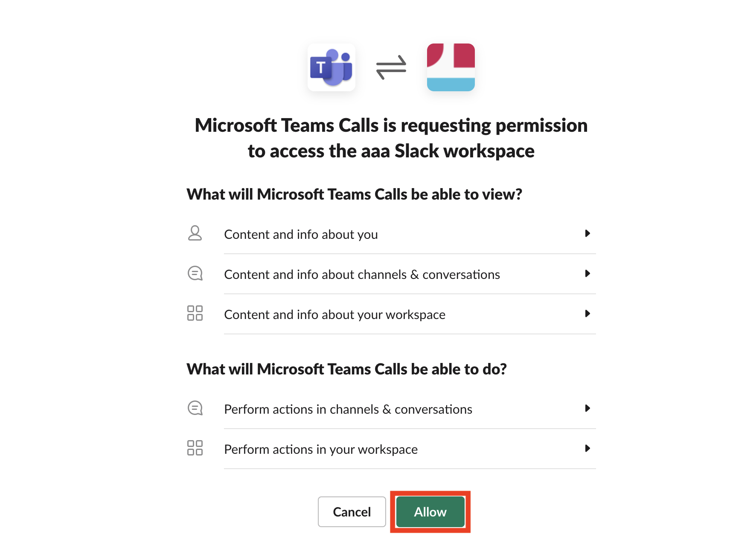The height and width of the screenshot is (554, 756).
Task: Click the 'What will Microsoft Teams Calls do' heading
Action: pyautogui.click(x=347, y=369)
